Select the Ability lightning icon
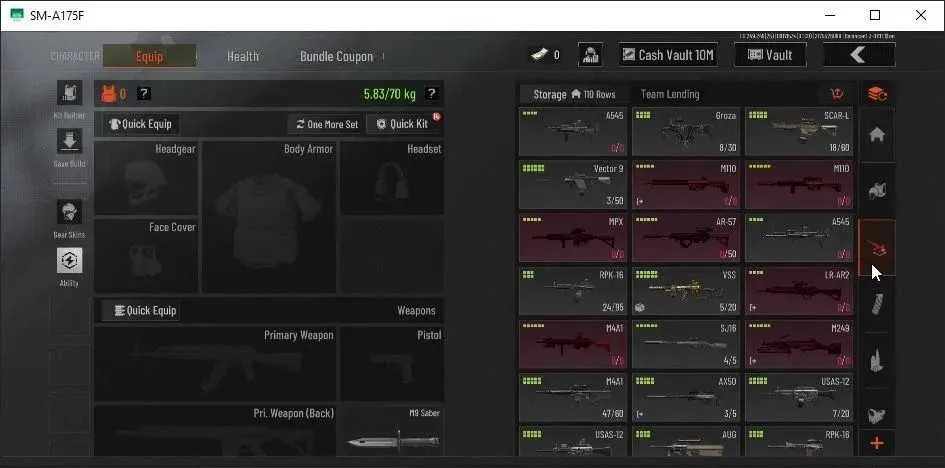945x468 pixels. pos(69,261)
